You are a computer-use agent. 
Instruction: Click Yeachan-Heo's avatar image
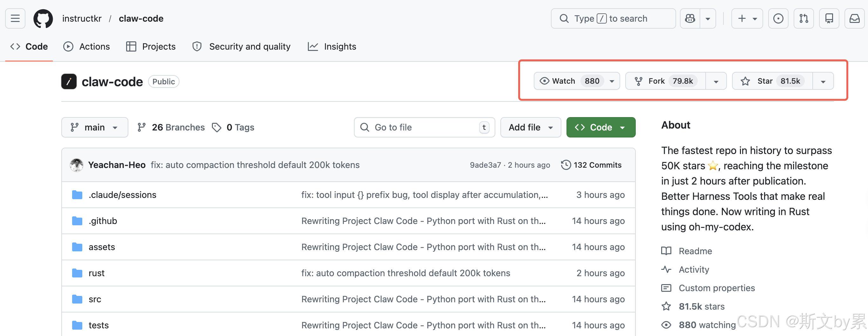pos(77,165)
